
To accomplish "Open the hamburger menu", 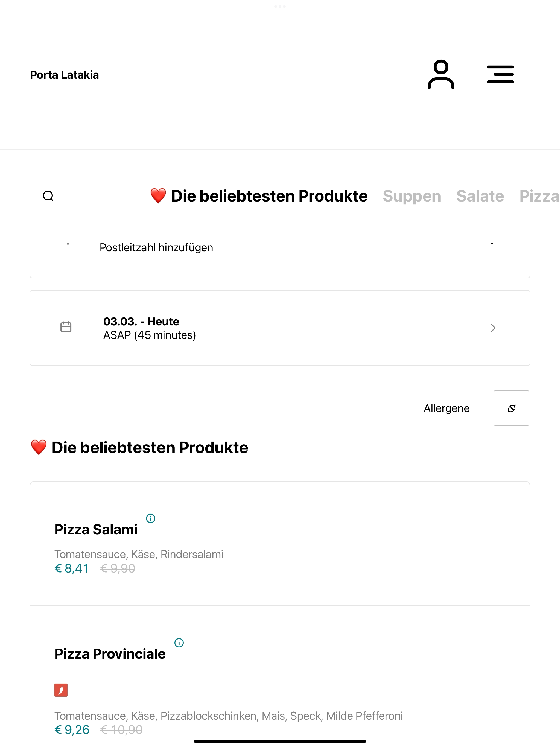I will (500, 74).
